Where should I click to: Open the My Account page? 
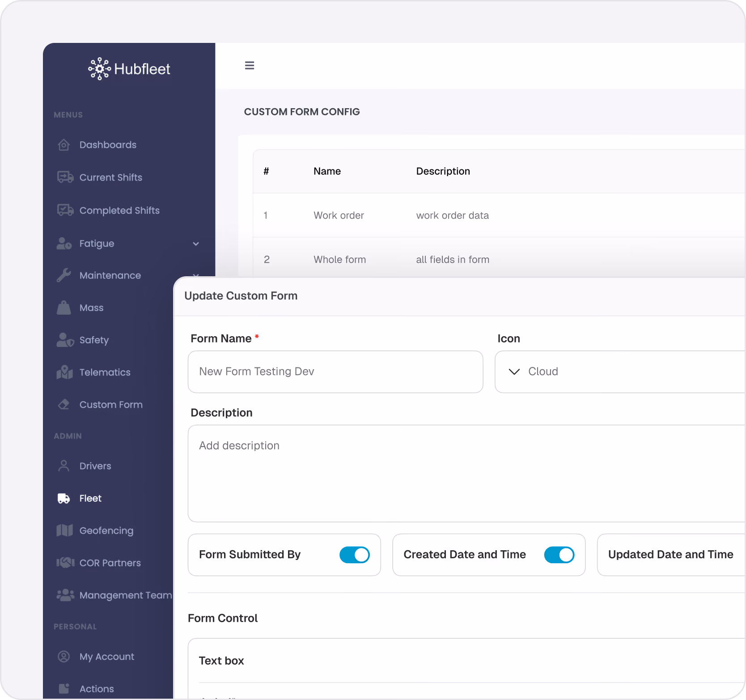pyautogui.click(x=107, y=657)
